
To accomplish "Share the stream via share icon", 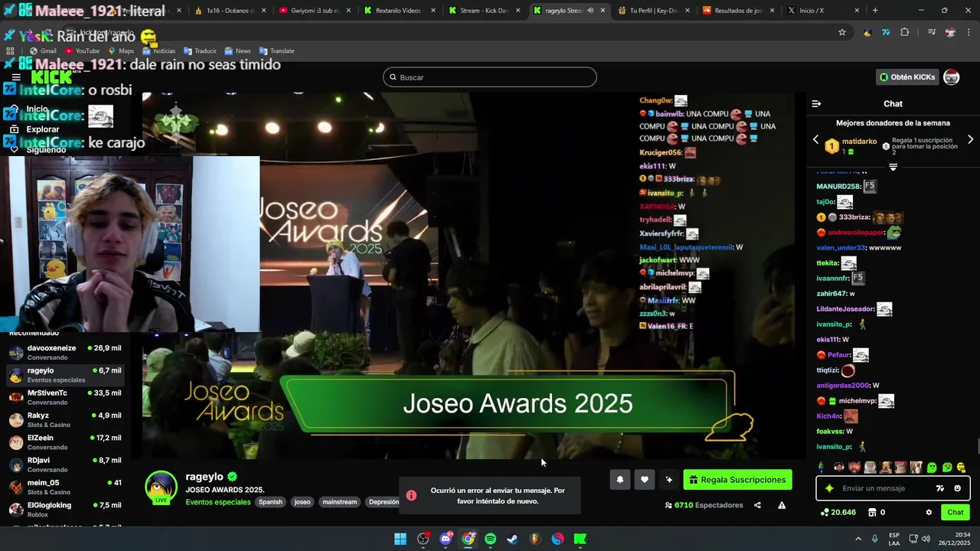I will point(757,505).
